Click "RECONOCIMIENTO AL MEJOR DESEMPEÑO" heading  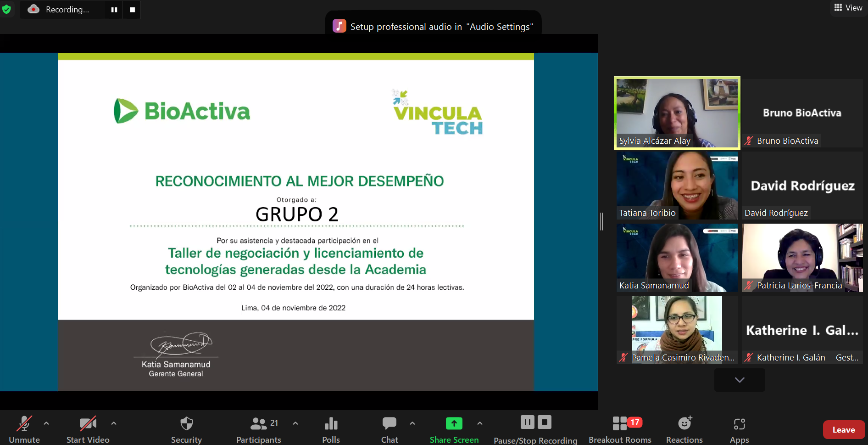pyautogui.click(x=300, y=181)
